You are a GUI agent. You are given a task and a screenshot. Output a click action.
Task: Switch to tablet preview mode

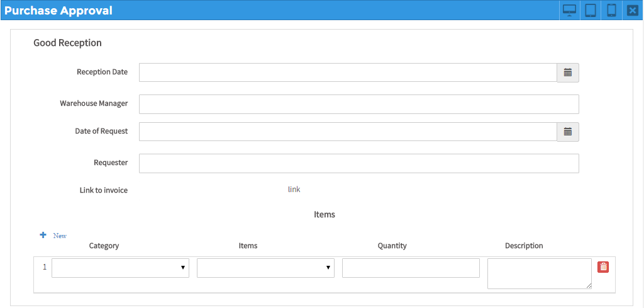591,11
